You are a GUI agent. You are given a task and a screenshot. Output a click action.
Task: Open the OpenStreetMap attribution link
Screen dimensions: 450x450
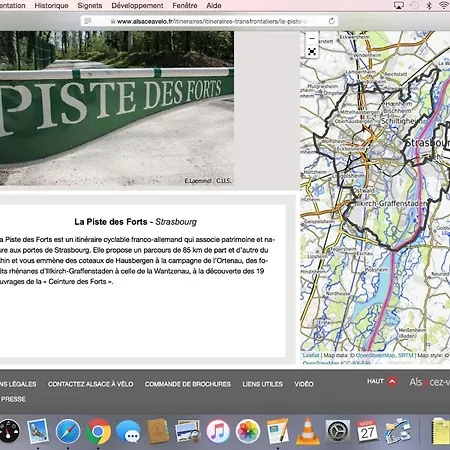pos(376,355)
